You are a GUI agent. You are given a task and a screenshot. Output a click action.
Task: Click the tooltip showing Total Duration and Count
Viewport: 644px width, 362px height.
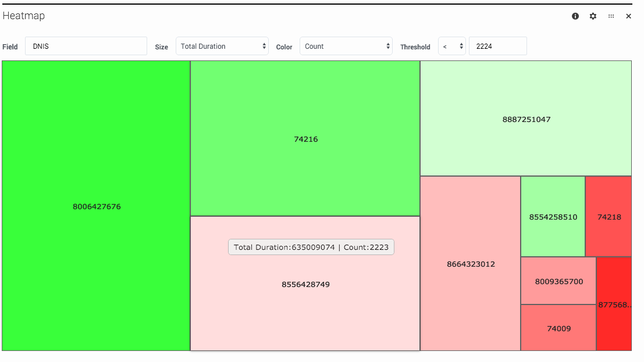tap(311, 247)
